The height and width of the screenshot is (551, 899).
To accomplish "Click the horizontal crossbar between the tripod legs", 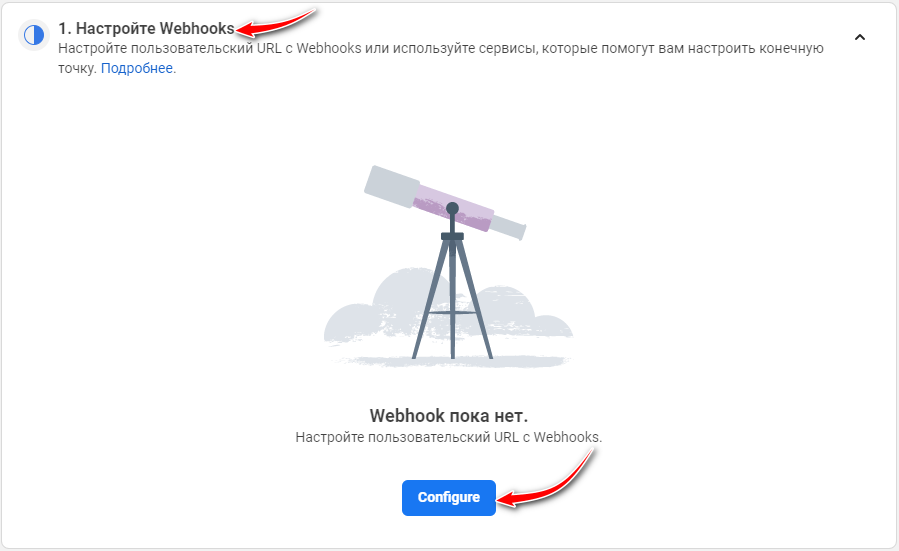I will (x=452, y=313).
